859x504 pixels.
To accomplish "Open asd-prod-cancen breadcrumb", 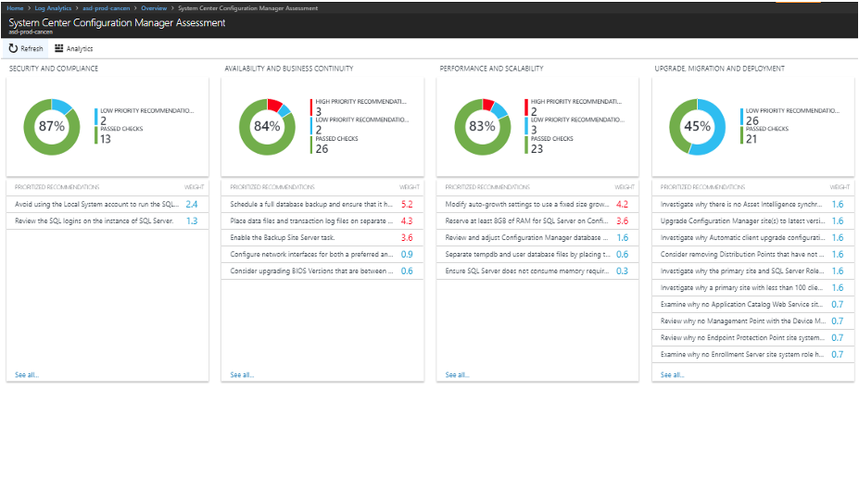I will pos(107,8).
